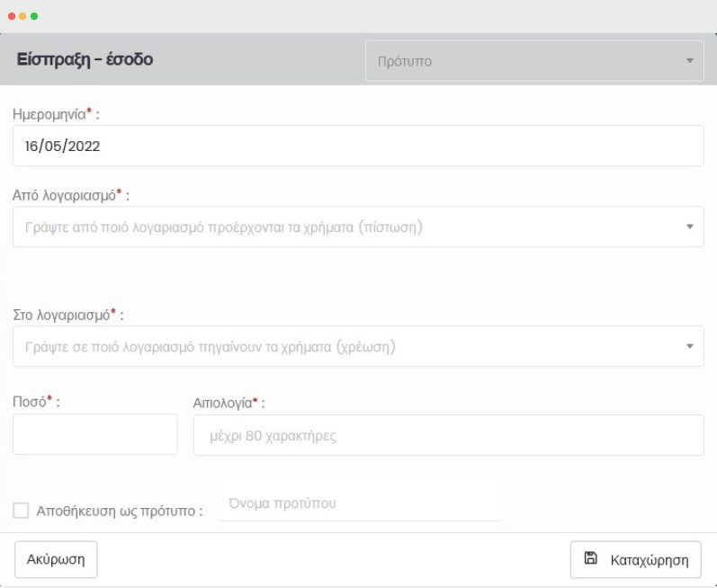Screen dimensions: 717x588
Task: Open the Στο λογαριασμό dropdown arrow
Action: (690, 346)
